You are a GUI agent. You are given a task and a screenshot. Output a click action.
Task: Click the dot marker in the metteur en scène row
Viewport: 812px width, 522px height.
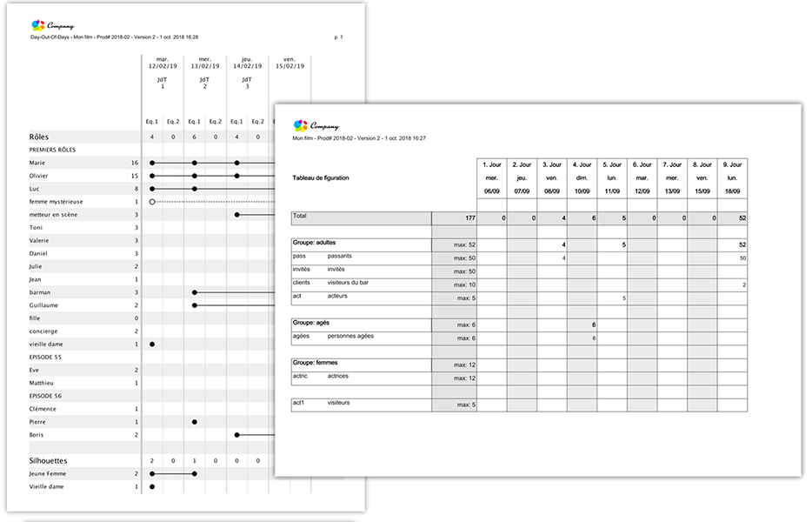coord(237,215)
